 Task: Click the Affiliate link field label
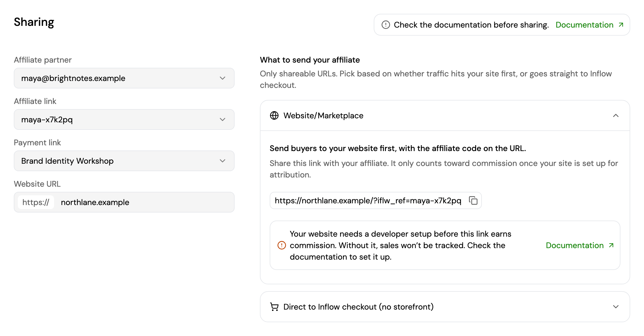(x=35, y=101)
